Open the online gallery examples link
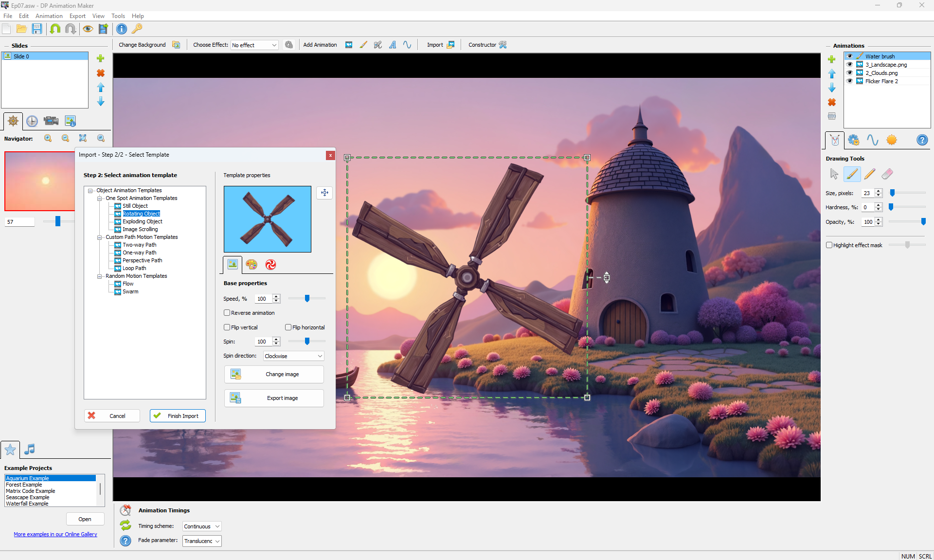 click(55, 534)
